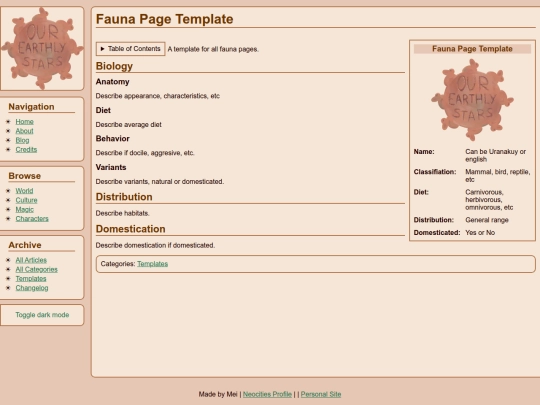540x405 pixels.
Task: Click 'A template for all fauna pages.' text
Action: 213,49
